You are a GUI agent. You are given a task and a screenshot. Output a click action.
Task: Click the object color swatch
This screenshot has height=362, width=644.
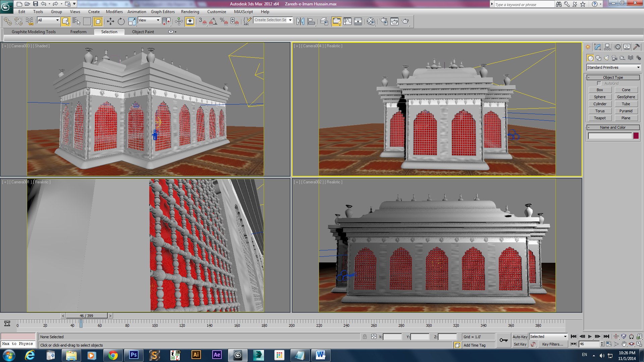(x=636, y=136)
